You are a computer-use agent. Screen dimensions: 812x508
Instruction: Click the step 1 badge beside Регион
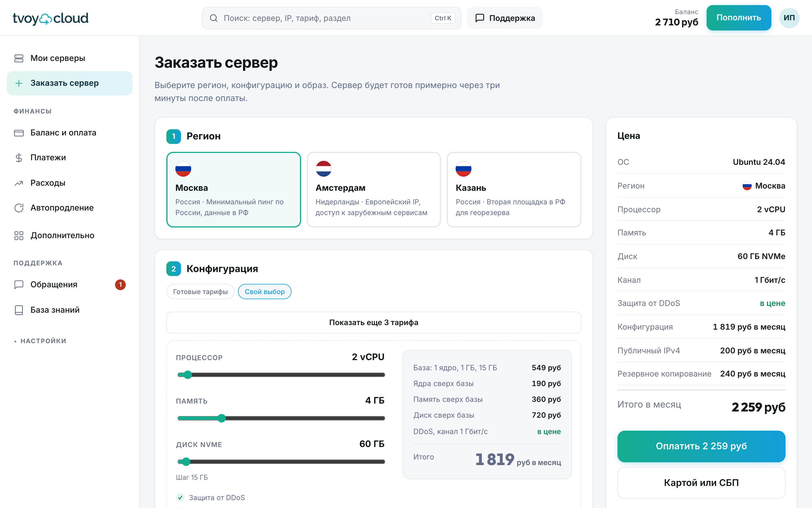(173, 136)
